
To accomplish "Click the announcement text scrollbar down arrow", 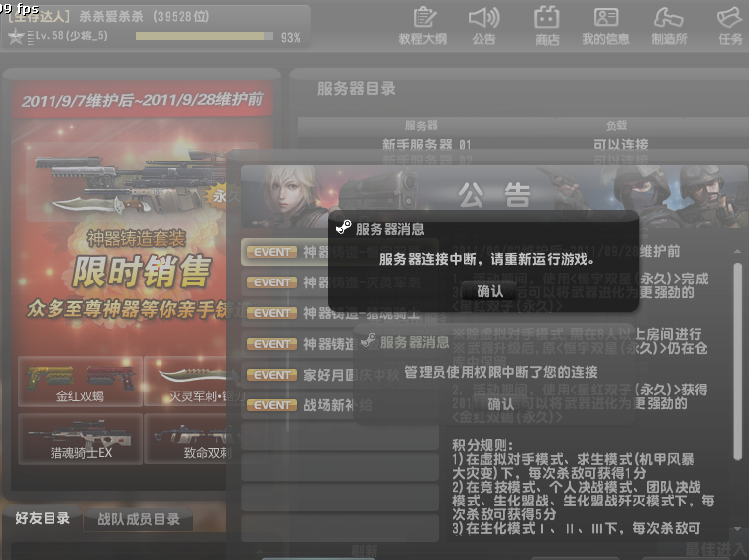I will 738,529.
